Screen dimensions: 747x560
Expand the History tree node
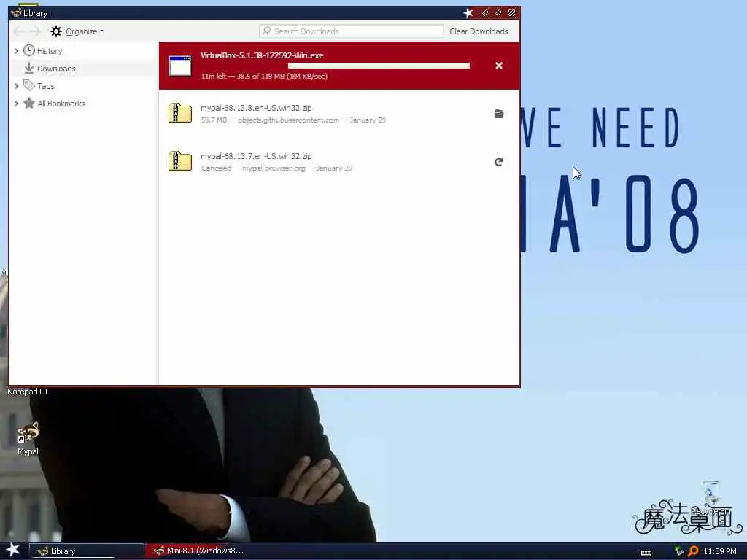tap(16, 51)
